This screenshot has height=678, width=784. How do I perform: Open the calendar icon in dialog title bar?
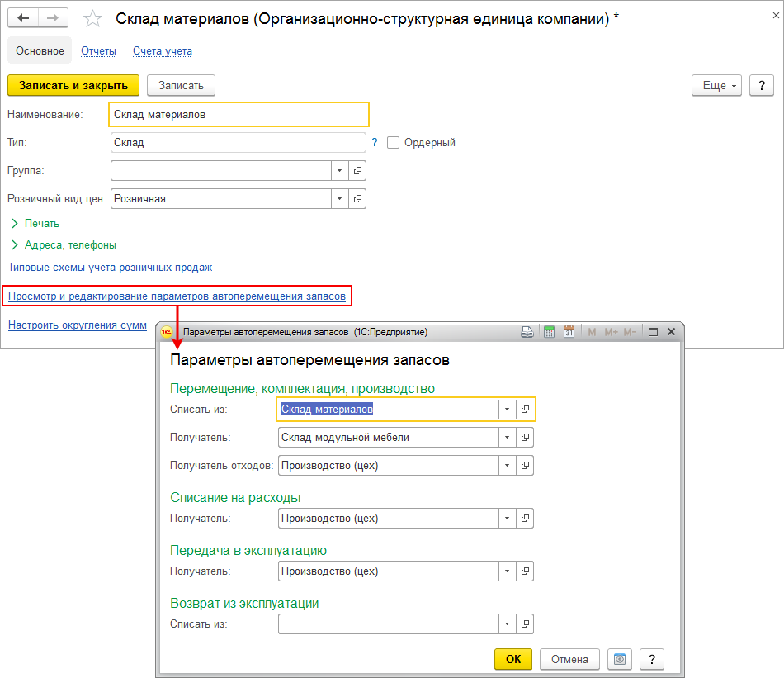click(569, 332)
